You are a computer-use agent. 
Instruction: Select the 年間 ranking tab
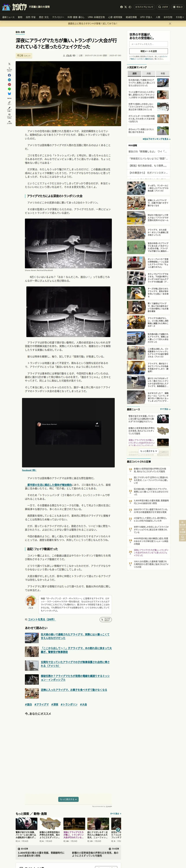pyautogui.click(x=163, y=73)
